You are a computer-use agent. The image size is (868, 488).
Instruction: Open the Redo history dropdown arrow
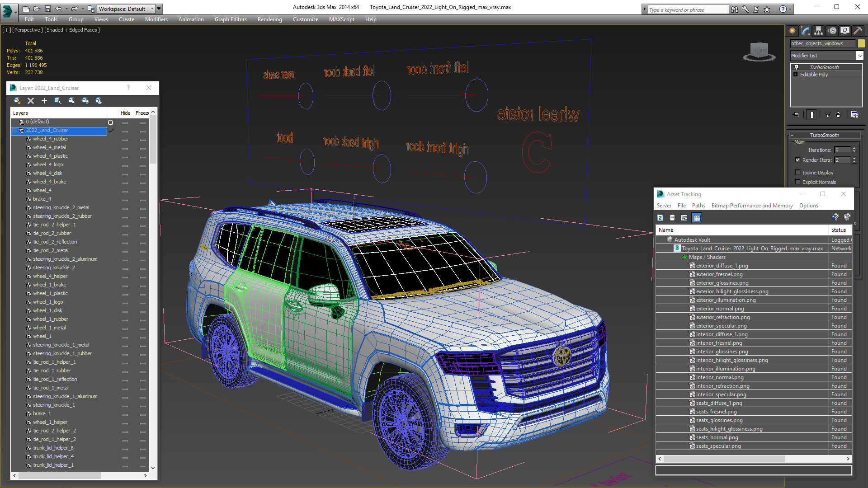pos(82,9)
